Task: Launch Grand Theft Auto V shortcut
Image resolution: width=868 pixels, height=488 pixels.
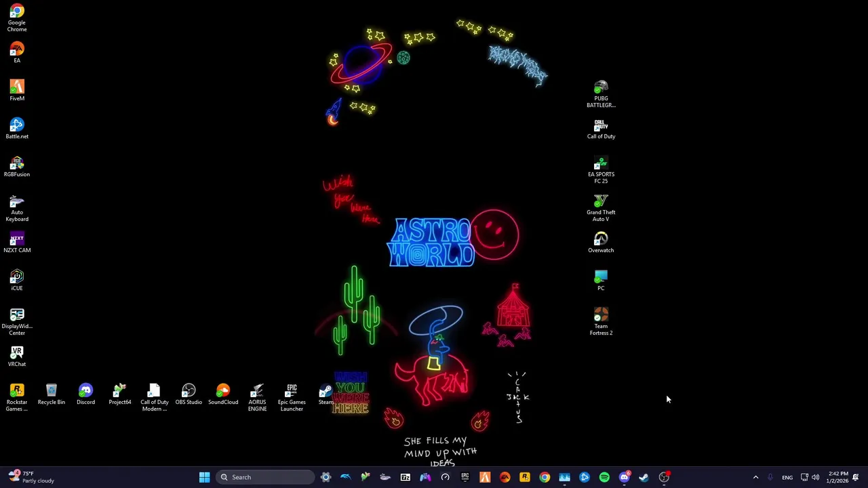Action: pyautogui.click(x=601, y=208)
